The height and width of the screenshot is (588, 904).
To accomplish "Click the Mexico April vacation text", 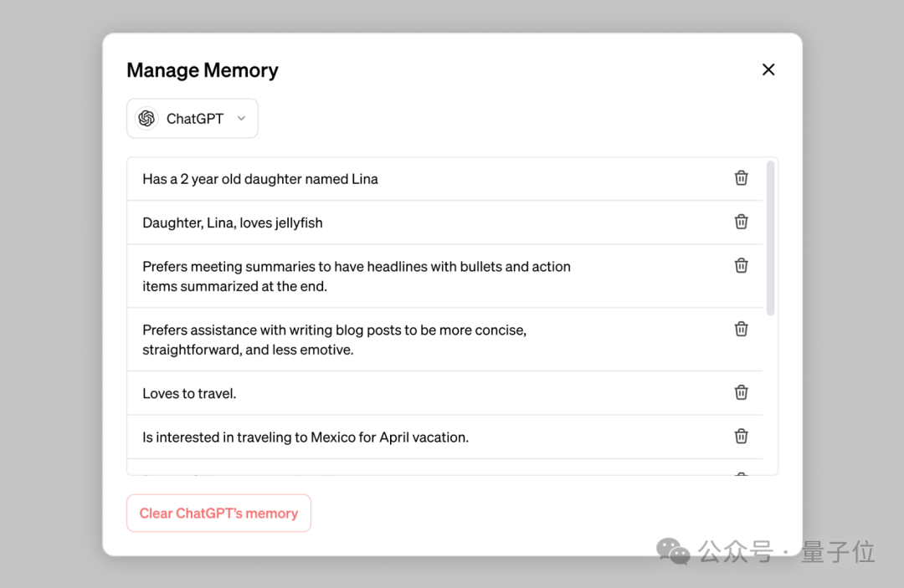I will 306,437.
